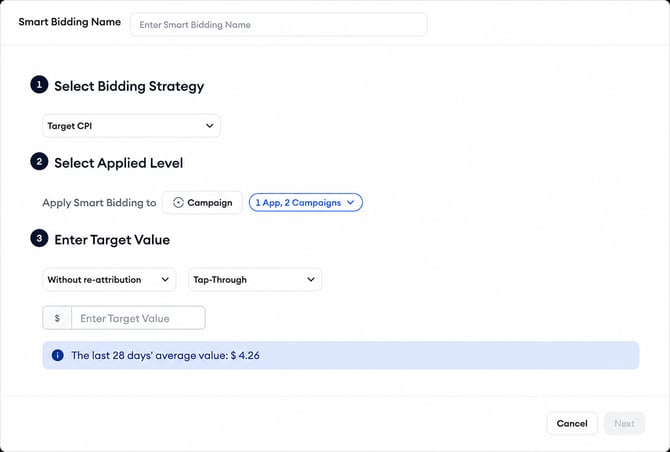The height and width of the screenshot is (452, 670).
Task: Open the Target CPI bidding strategy dropdown
Action: [x=131, y=126]
